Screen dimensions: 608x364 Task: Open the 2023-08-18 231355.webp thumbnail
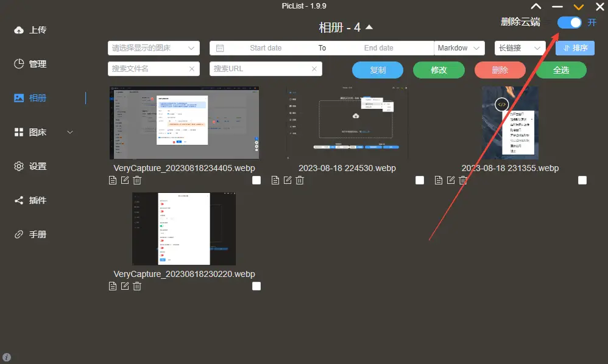coord(509,123)
